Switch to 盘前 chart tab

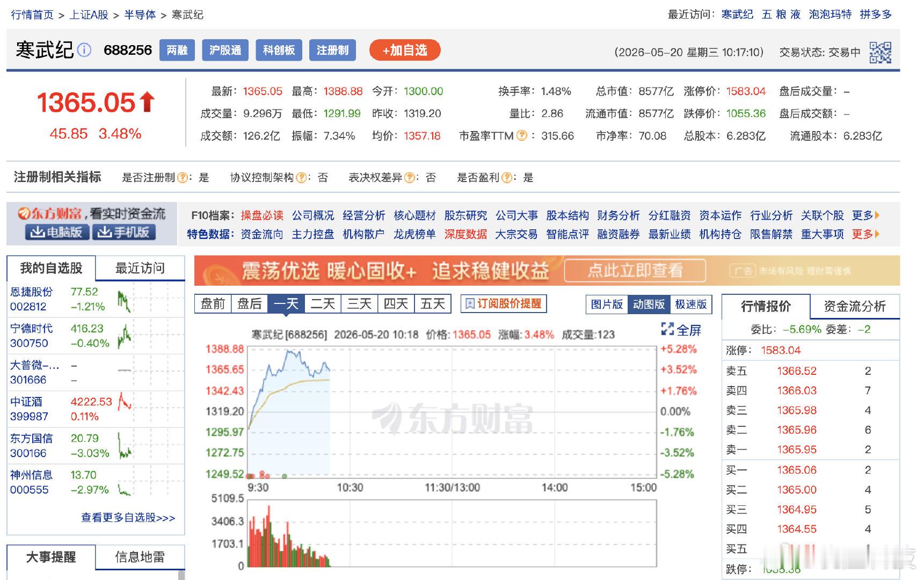tap(213, 304)
